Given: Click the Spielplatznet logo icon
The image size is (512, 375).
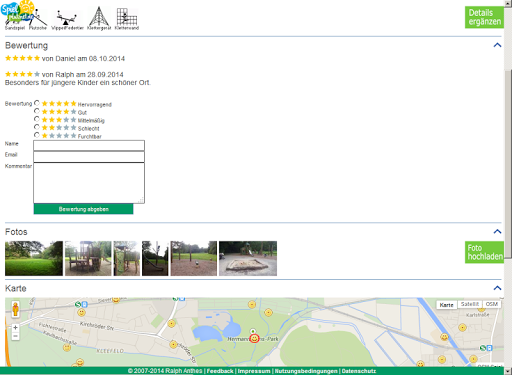Looking at the screenshot, I should tap(17, 11).
